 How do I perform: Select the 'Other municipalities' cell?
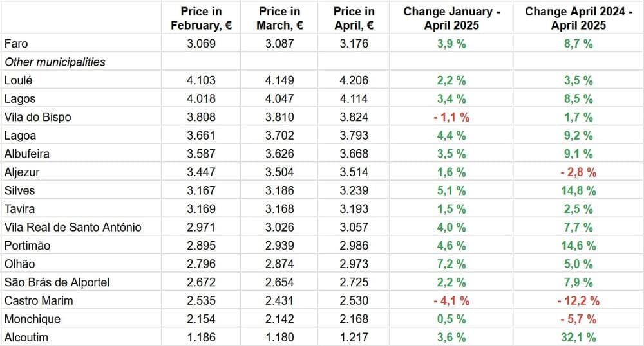click(x=55, y=62)
